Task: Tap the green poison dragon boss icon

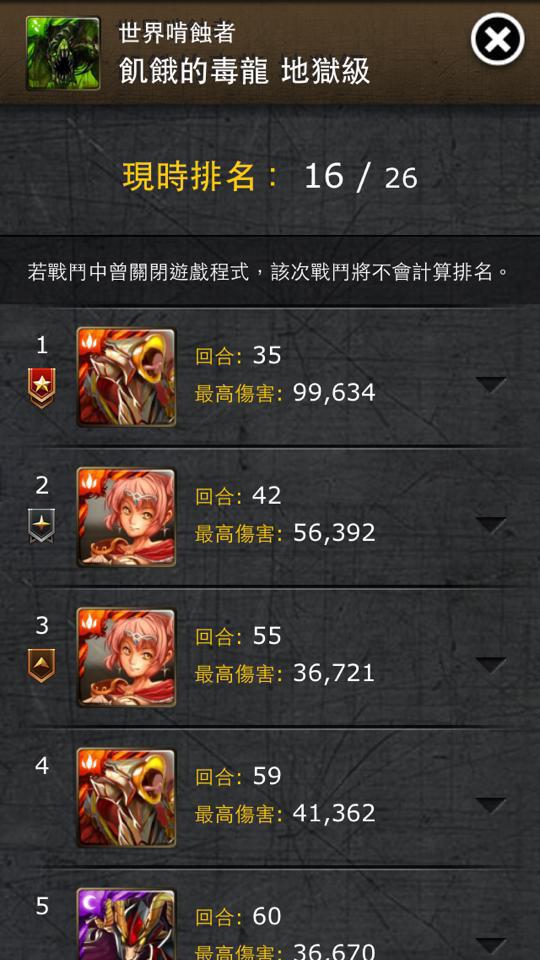Action: pos(63,53)
